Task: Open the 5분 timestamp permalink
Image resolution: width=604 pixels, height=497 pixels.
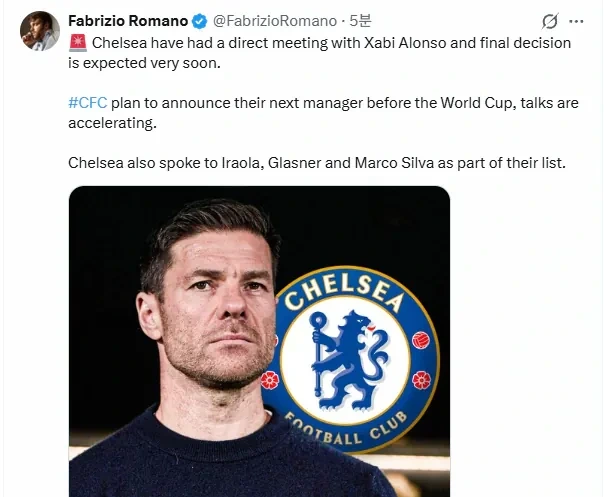Action: [x=360, y=21]
